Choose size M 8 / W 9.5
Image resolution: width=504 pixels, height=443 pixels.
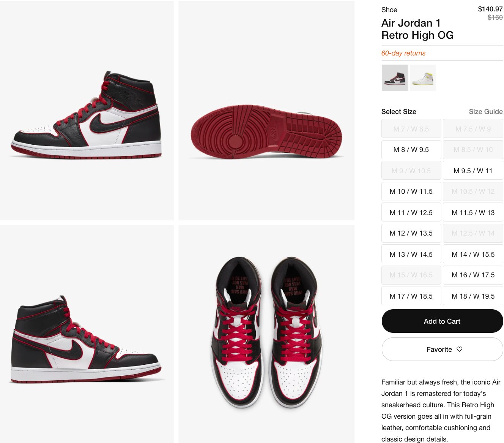[x=411, y=150]
